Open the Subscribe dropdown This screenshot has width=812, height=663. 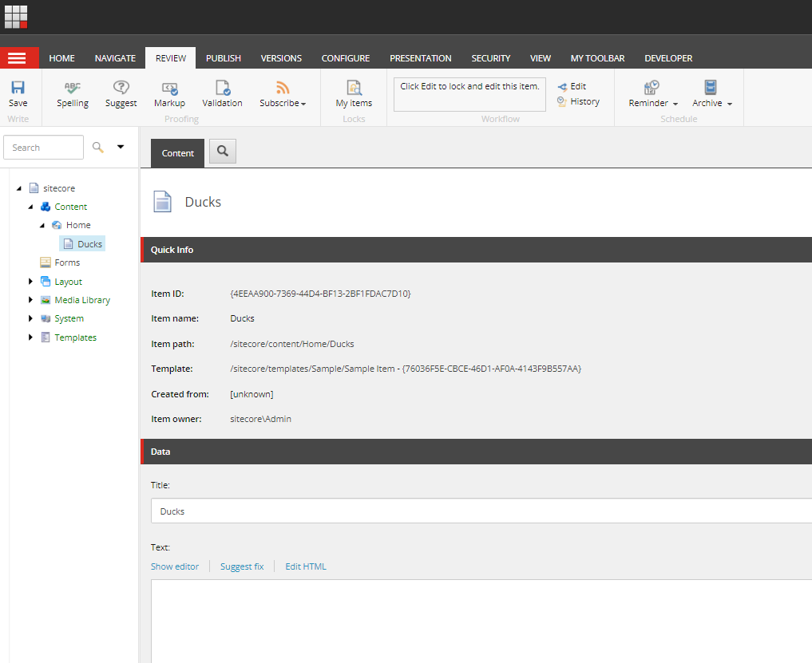pos(283,103)
